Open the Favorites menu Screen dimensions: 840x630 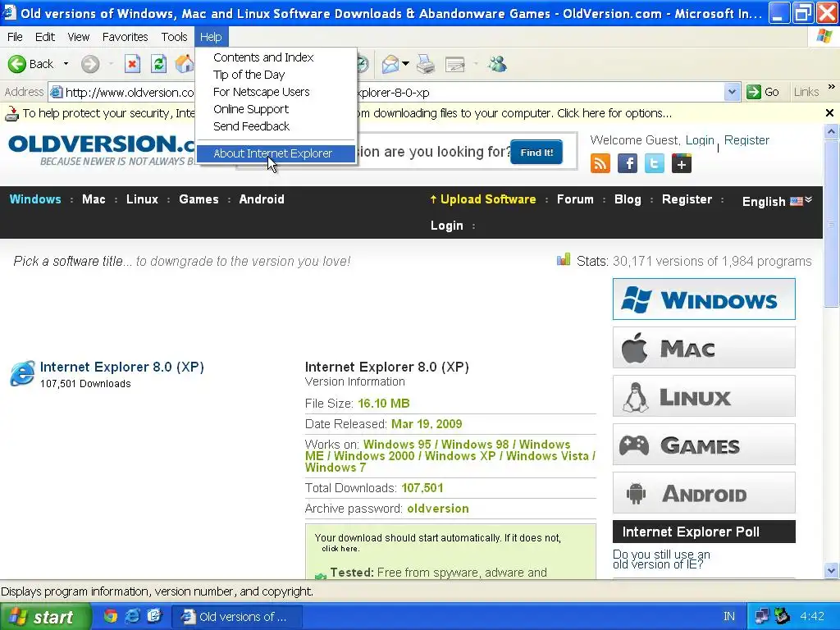click(x=125, y=37)
